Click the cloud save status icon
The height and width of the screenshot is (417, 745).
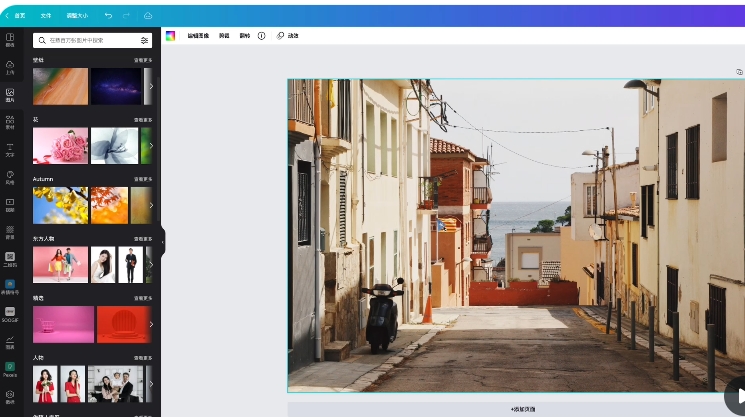pyautogui.click(x=148, y=16)
